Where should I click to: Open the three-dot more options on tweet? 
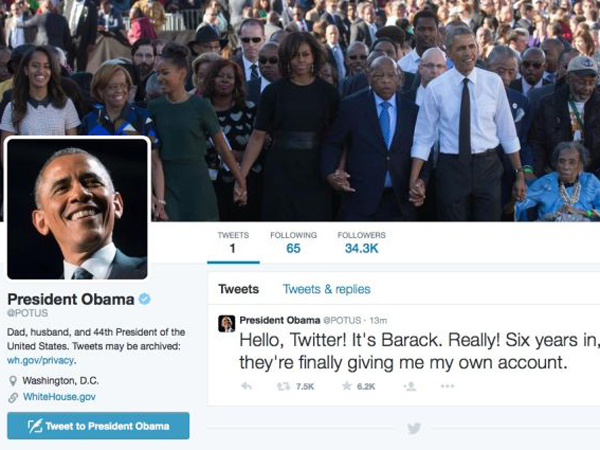click(x=447, y=386)
